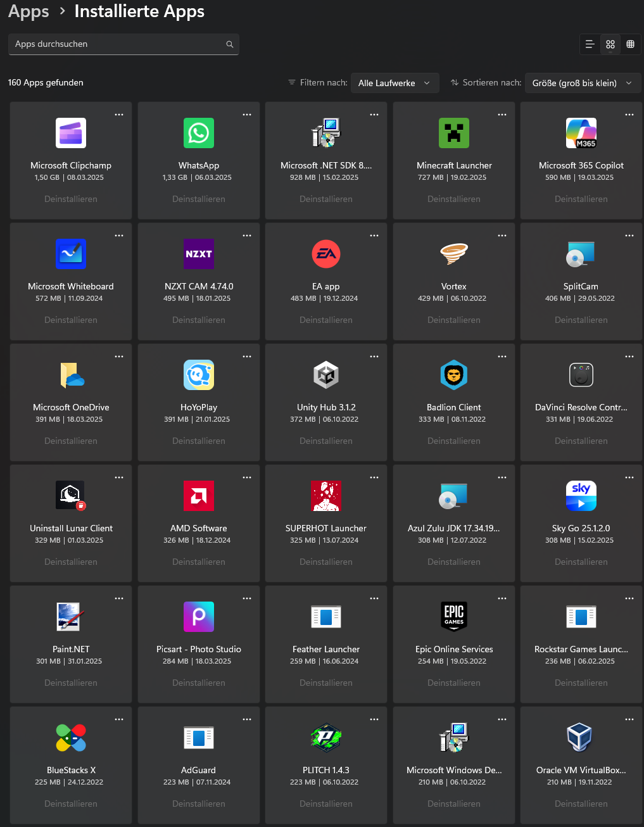Click the Microsoft Windows Desktop Runtime icon
644x827 pixels.
pos(454,738)
